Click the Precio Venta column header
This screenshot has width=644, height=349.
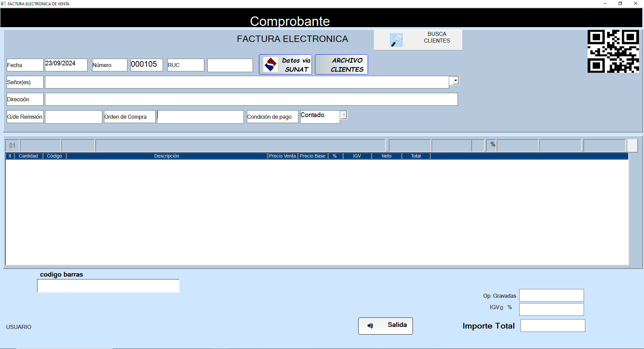tap(282, 156)
